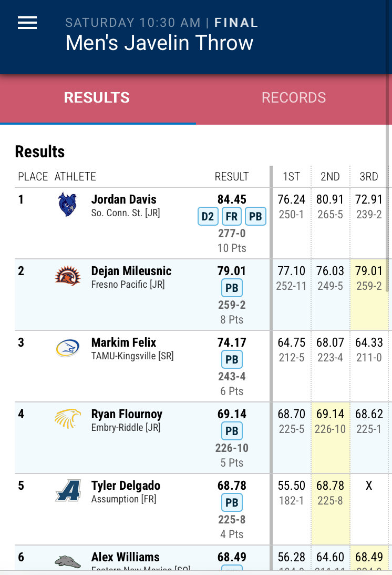Select the Results tab

97,98
